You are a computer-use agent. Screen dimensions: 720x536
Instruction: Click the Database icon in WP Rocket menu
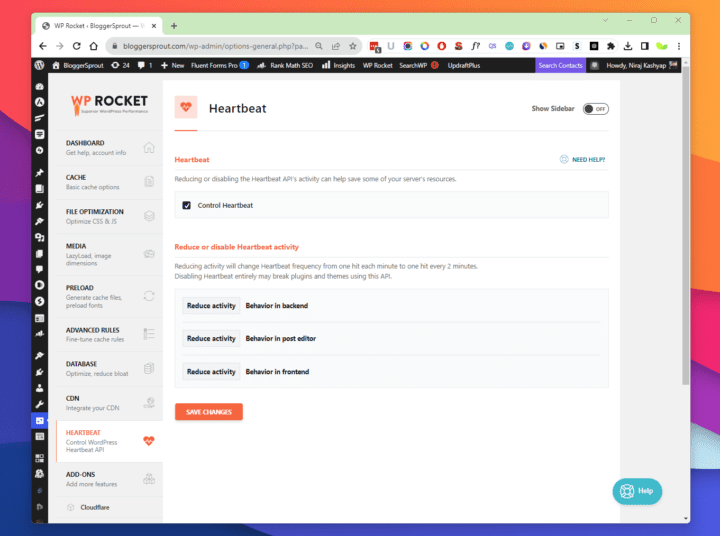[149, 368]
